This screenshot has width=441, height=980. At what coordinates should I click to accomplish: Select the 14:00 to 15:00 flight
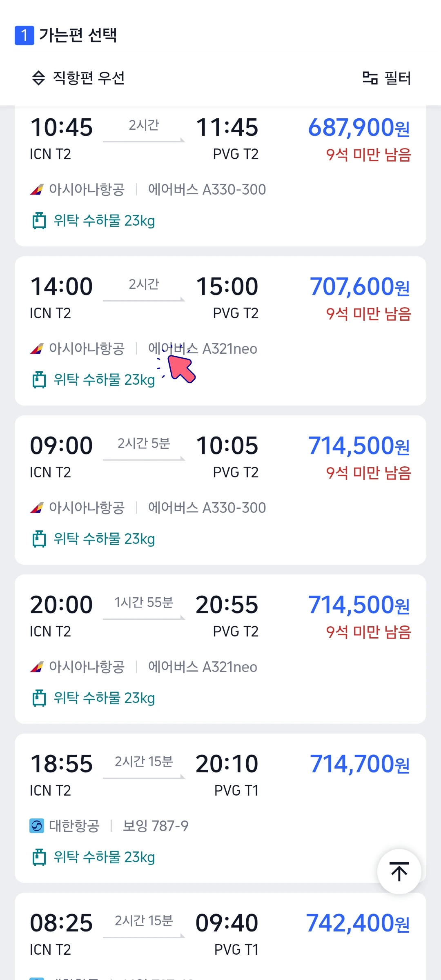coord(220,331)
